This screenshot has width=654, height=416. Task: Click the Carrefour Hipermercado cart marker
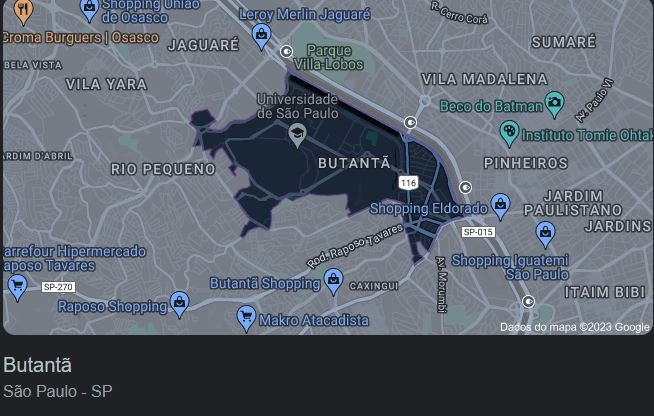(x=18, y=287)
